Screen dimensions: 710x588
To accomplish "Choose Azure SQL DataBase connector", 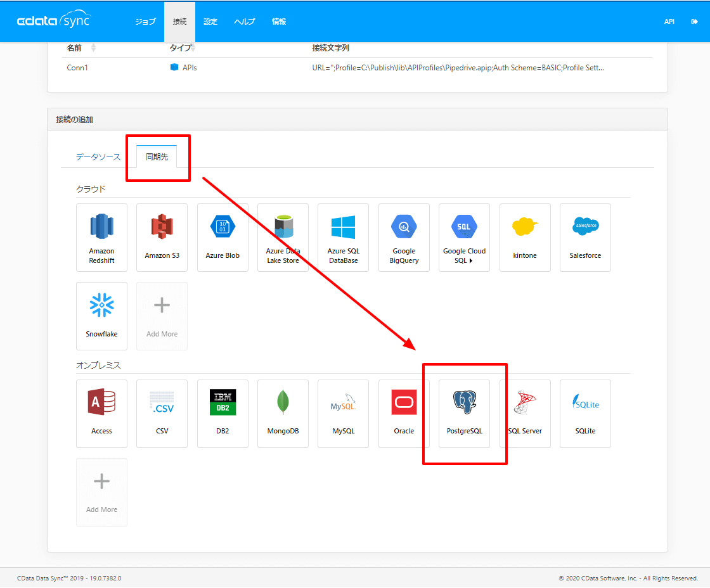I will [x=343, y=238].
